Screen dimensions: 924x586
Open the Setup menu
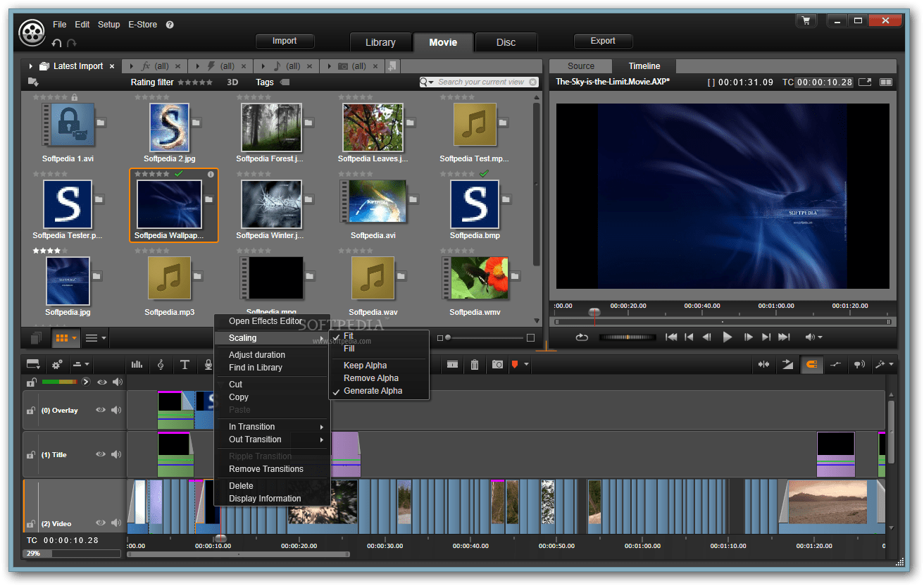(x=108, y=24)
